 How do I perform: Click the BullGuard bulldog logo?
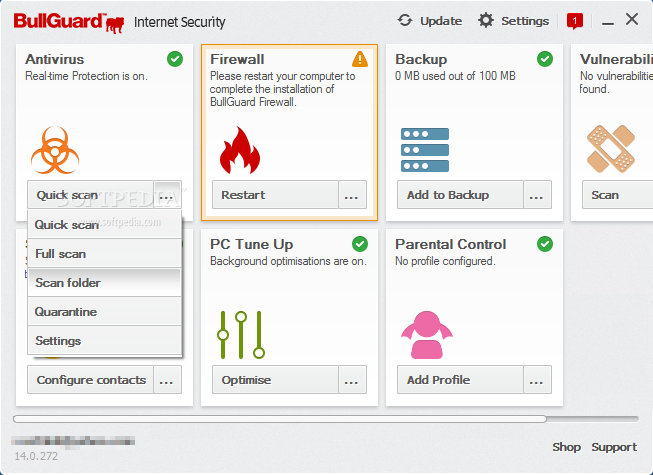pos(115,25)
